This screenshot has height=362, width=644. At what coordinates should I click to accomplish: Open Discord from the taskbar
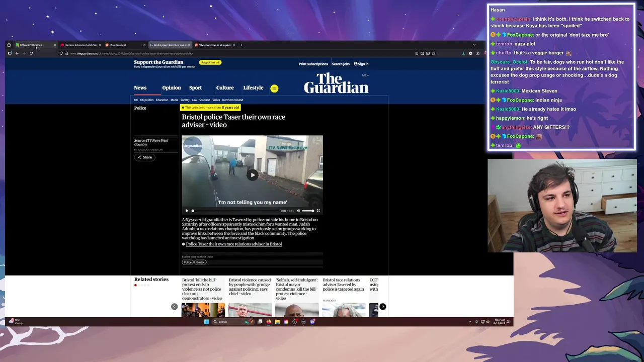coord(312,322)
